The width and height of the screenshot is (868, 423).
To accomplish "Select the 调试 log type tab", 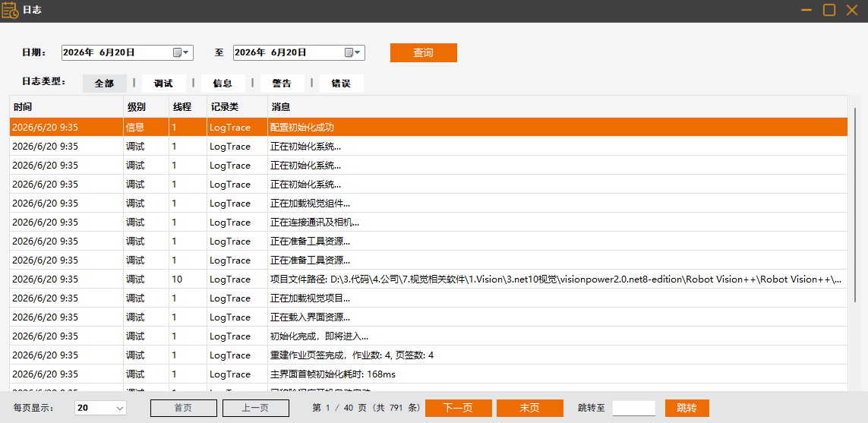I will click(164, 84).
